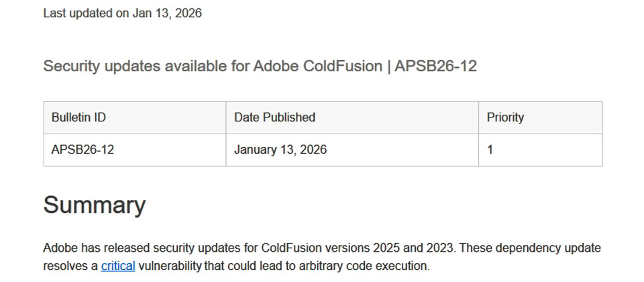Click the APSB26-12 value in the table row
The height and width of the screenshot is (282, 644).
coord(83,150)
